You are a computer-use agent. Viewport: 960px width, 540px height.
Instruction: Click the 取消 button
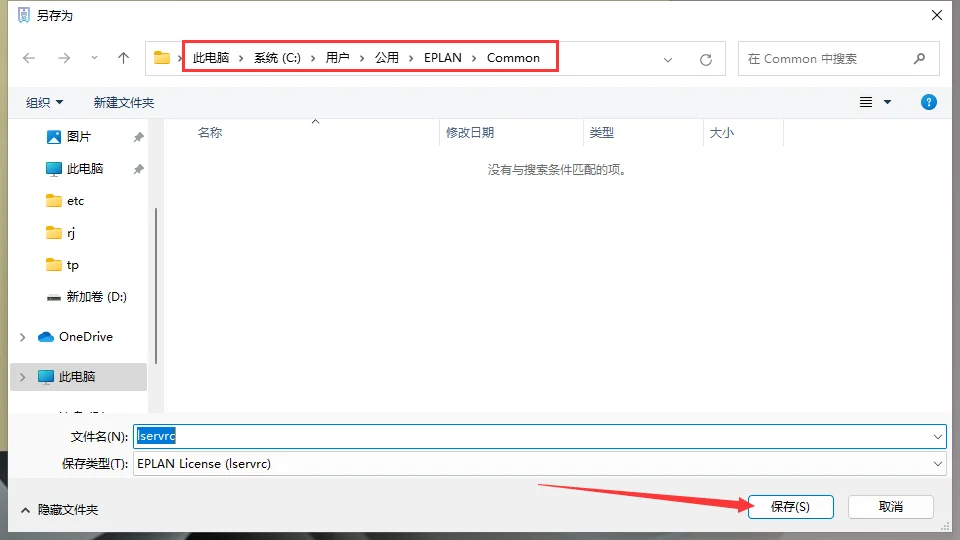[890, 507]
